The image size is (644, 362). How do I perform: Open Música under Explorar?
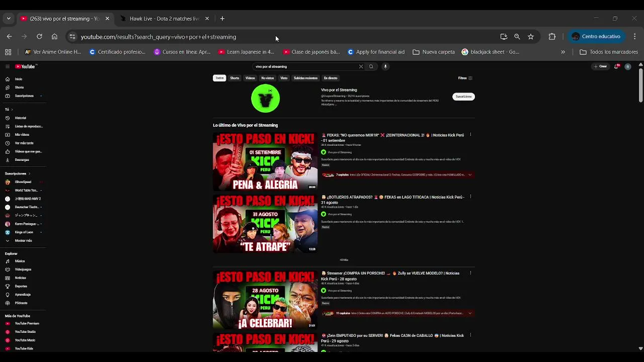[x=20, y=261]
